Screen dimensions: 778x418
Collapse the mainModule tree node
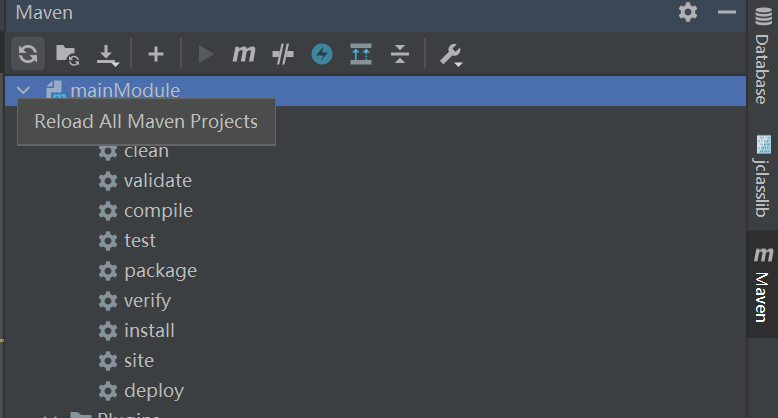point(24,91)
